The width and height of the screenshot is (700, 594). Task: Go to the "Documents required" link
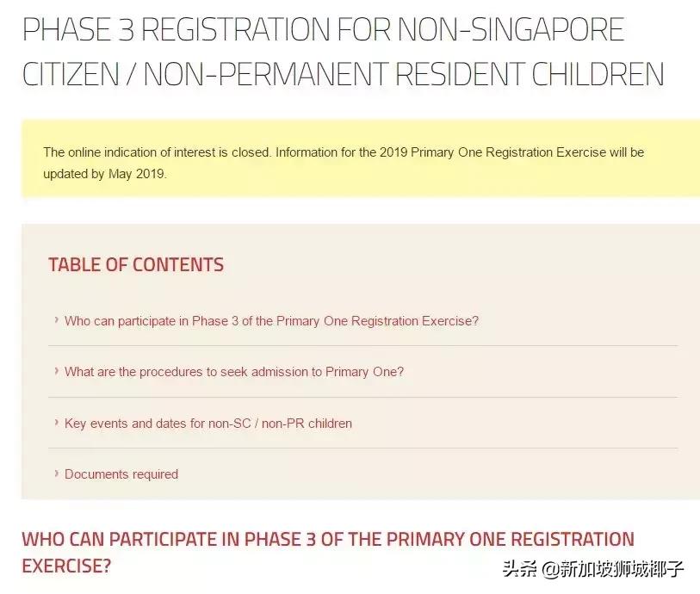click(x=121, y=474)
